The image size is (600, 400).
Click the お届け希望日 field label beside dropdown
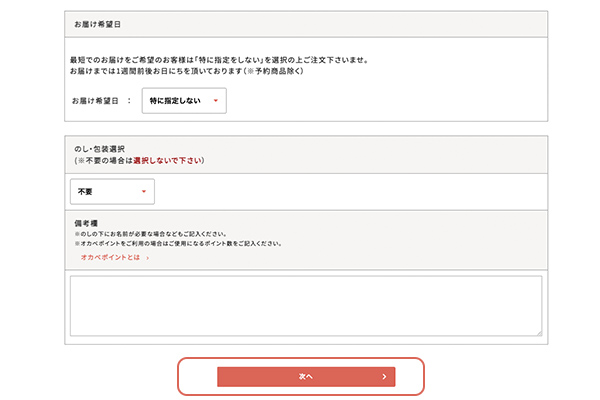95,101
